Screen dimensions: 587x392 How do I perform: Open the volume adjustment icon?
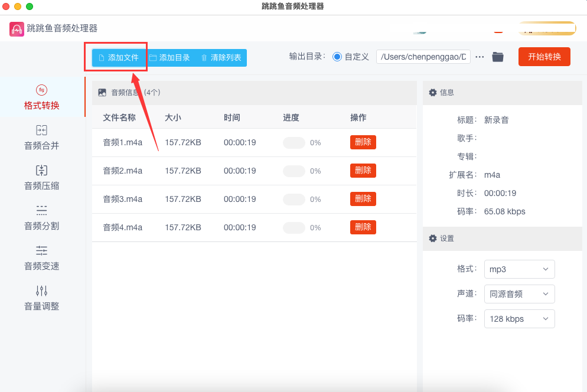click(x=41, y=291)
